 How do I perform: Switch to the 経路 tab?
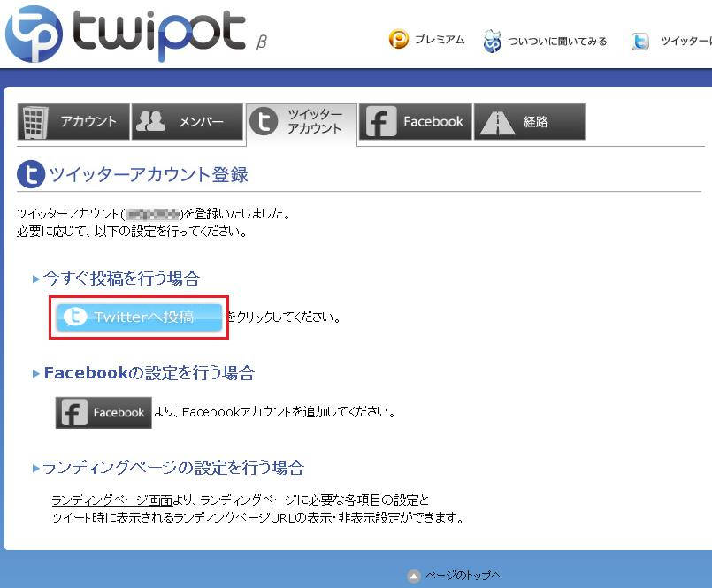(x=530, y=122)
